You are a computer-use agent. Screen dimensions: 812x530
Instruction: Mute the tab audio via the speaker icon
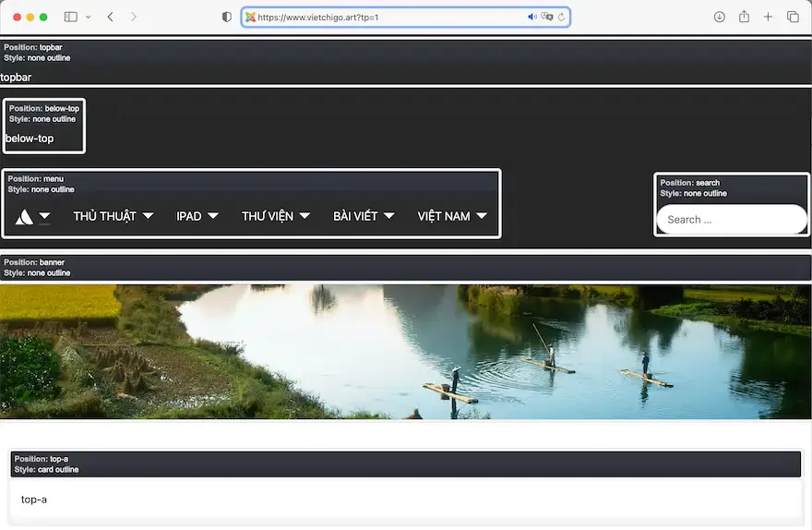pyautogui.click(x=532, y=18)
